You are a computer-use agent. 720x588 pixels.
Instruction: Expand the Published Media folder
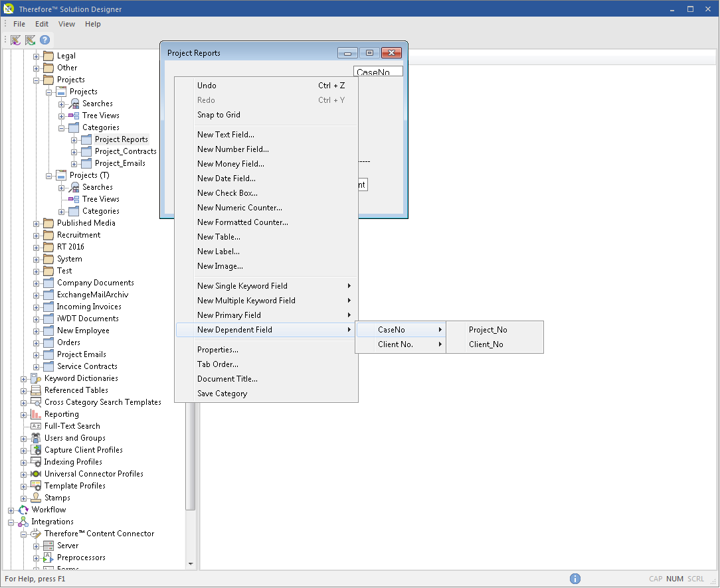(x=37, y=222)
